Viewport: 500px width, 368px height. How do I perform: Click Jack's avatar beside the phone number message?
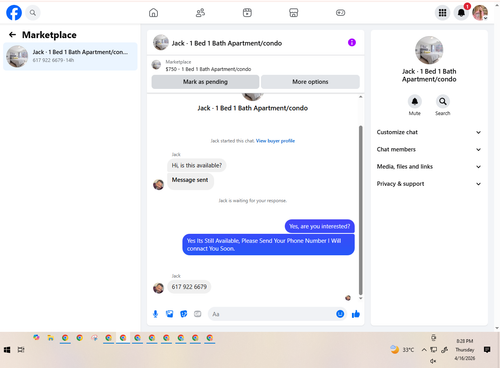(158, 288)
